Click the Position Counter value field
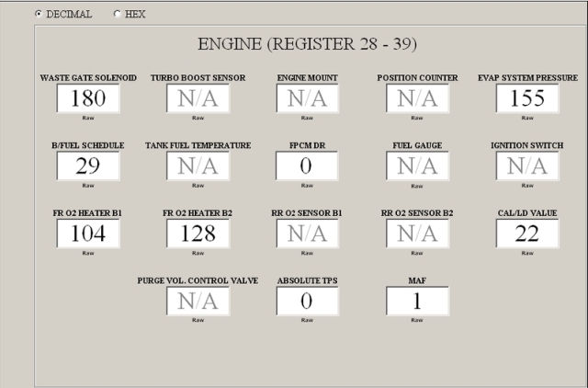Screen dimensions: 588x388 click(x=417, y=98)
